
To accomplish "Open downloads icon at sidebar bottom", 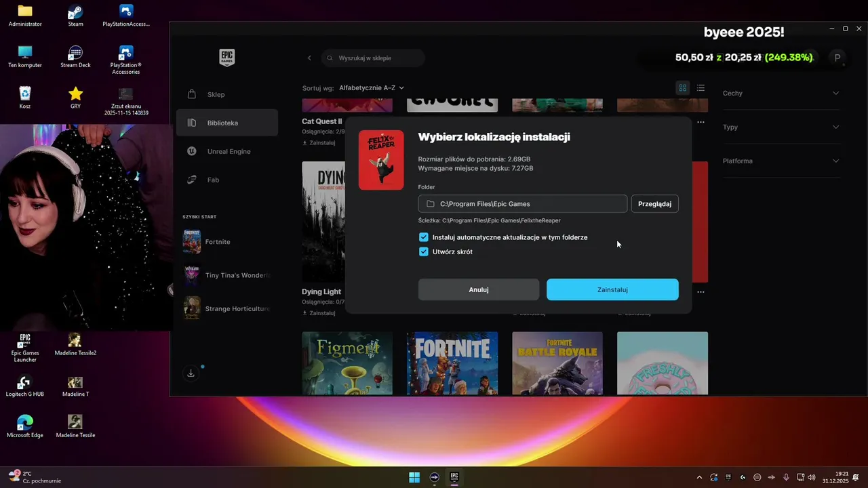I will point(191,373).
